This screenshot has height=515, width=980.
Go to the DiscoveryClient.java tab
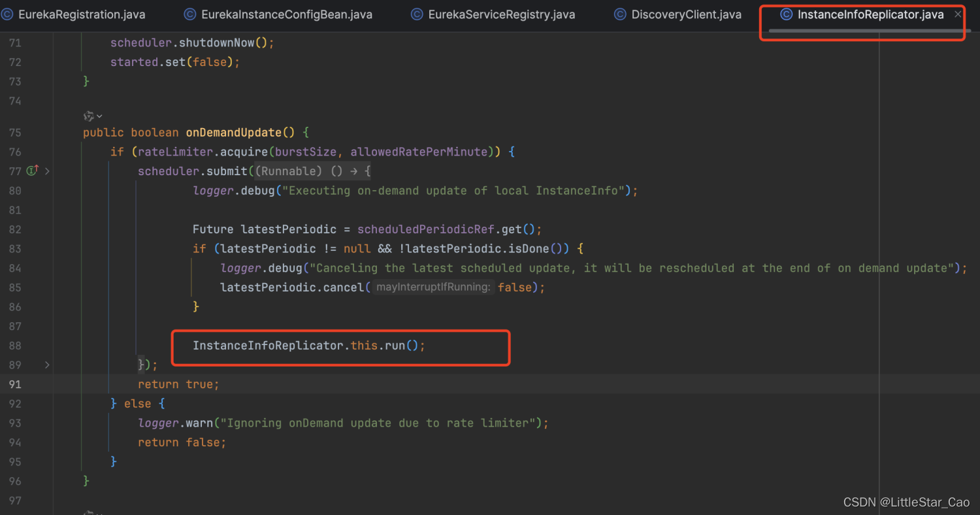686,14
